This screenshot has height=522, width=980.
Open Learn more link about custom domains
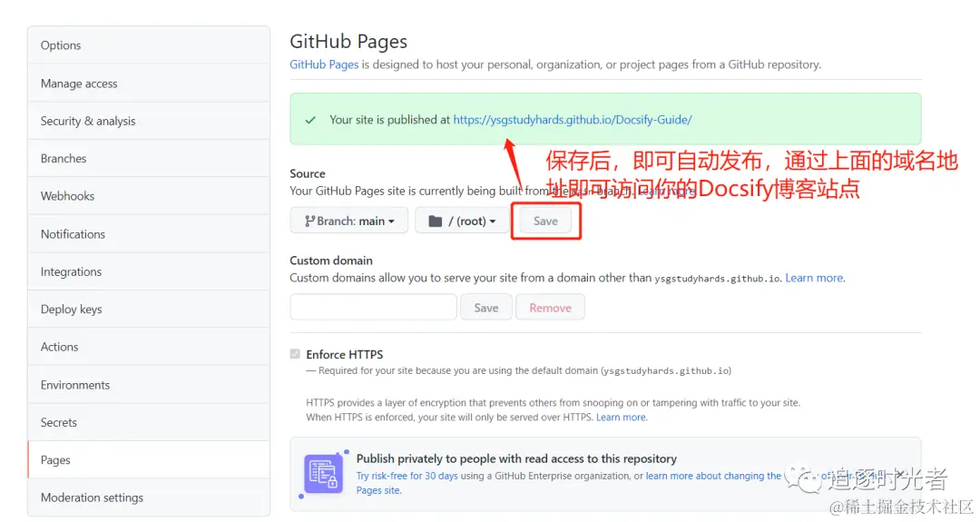tap(814, 278)
